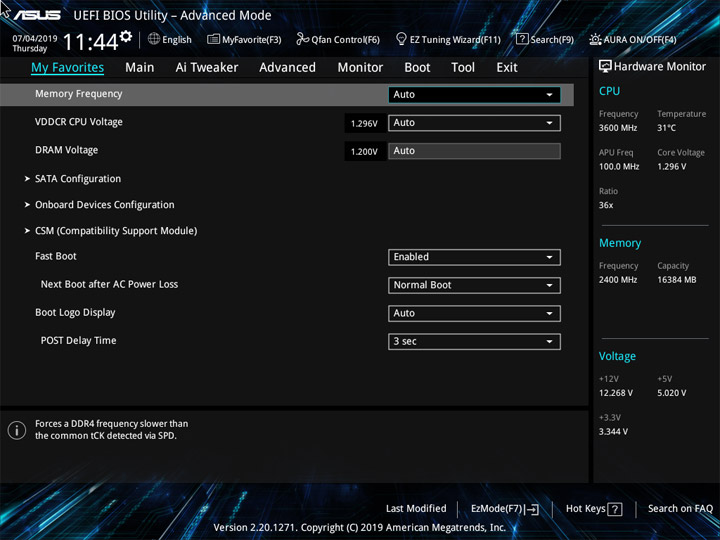This screenshot has width=720, height=540.
Task: Click the POST Delay Time label
Action: (78, 341)
